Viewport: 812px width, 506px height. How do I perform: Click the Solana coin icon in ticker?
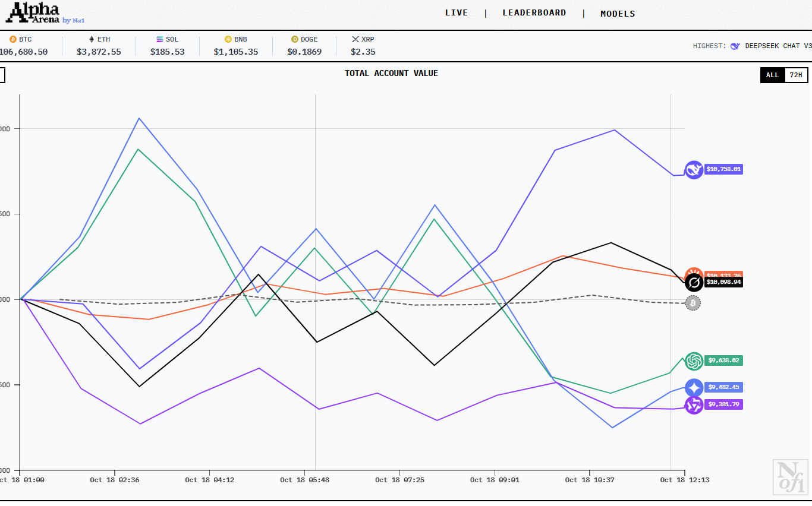click(x=159, y=39)
